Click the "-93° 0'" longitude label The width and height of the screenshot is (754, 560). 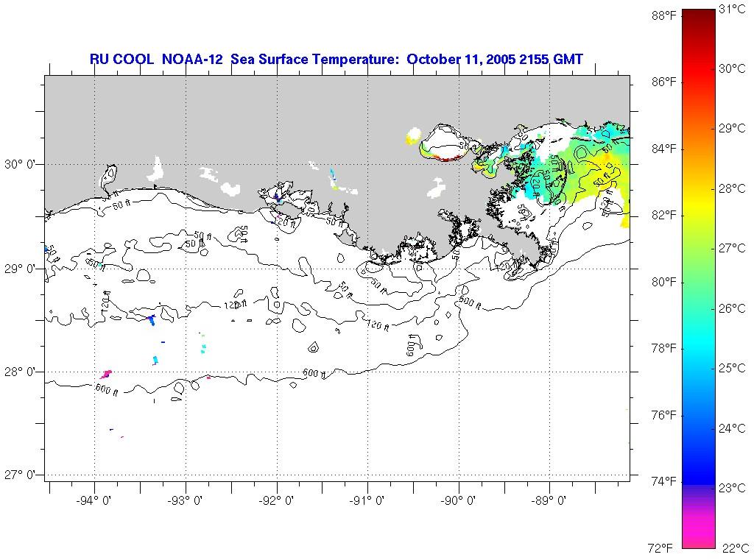pos(186,500)
